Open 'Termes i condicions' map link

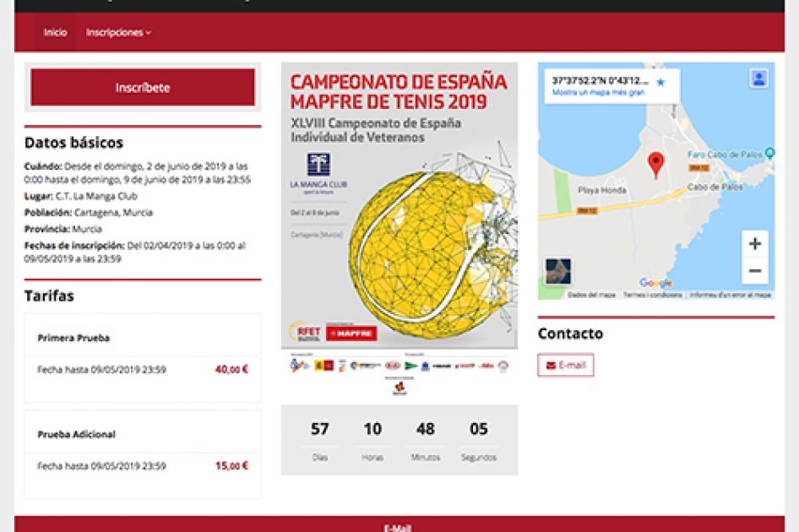(x=652, y=295)
